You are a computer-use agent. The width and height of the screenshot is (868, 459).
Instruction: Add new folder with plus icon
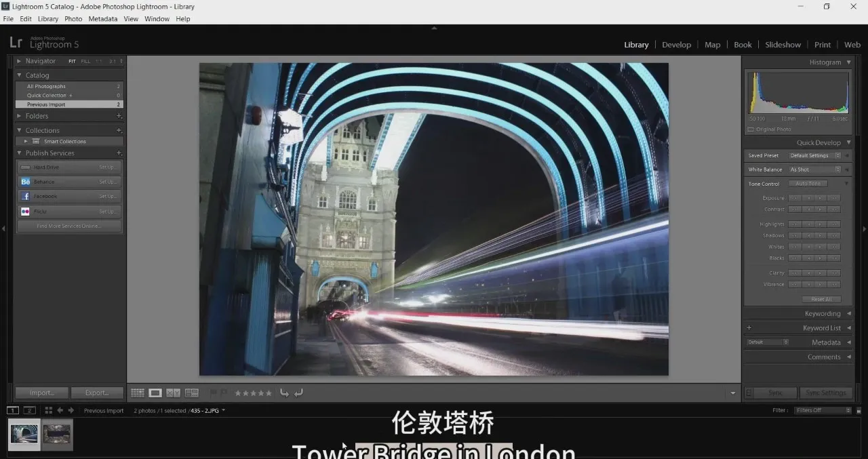pyautogui.click(x=119, y=116)
